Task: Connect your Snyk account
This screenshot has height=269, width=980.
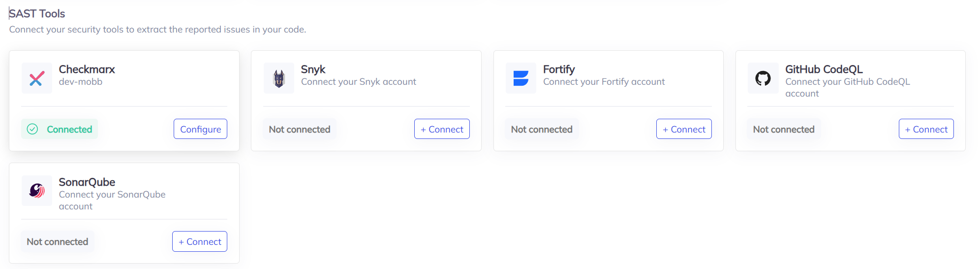Action: tap(442, 129)
